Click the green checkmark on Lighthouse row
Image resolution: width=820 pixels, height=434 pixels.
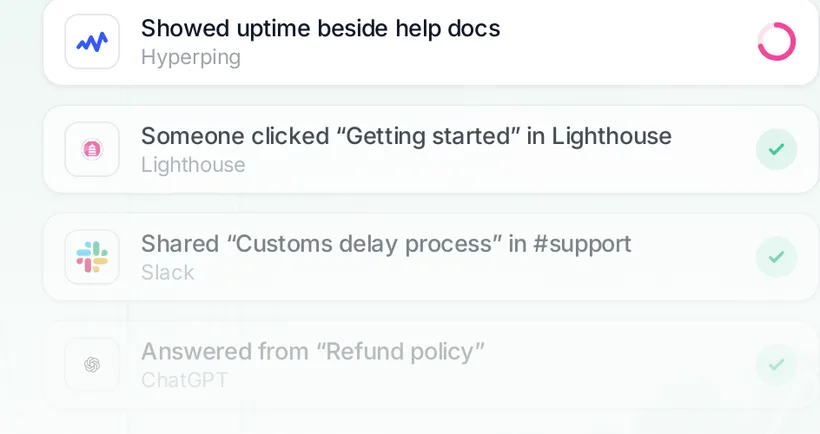777,150
